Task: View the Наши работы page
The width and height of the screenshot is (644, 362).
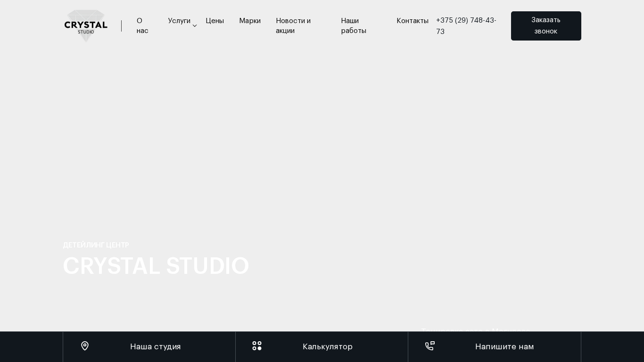Action: (354, 26)
